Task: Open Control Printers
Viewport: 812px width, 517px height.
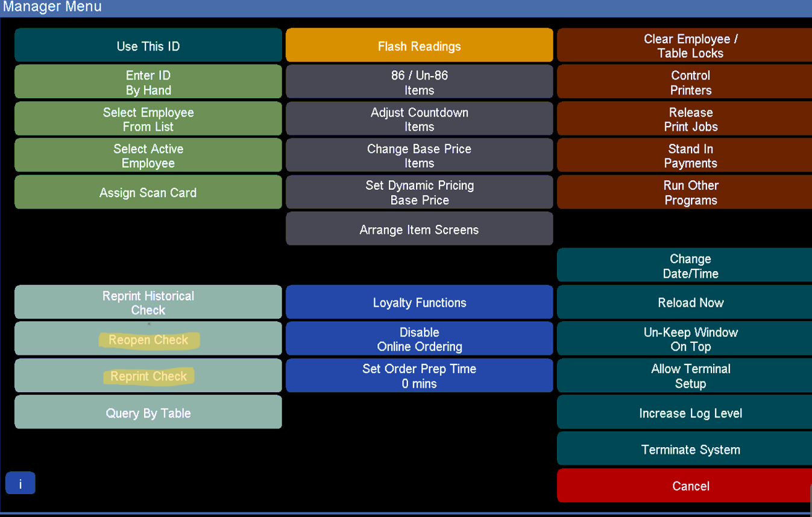Action: (684, 82)
